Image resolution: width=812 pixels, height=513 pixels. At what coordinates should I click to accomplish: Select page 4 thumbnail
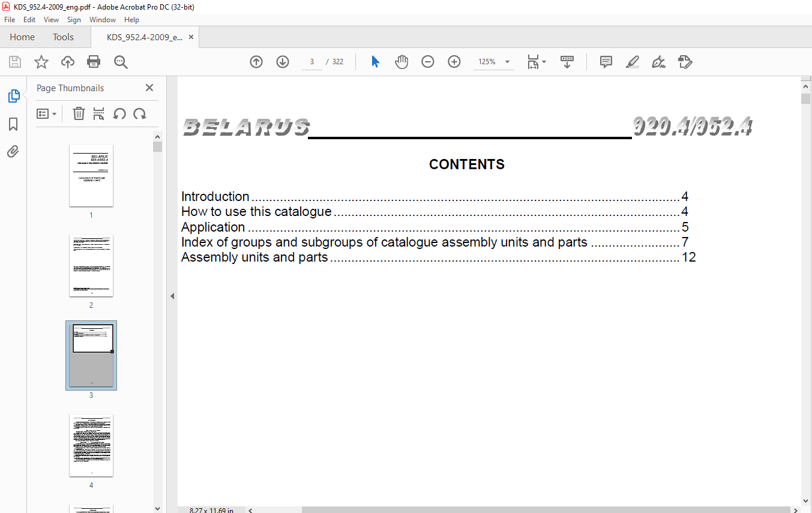tap(91, 446)
